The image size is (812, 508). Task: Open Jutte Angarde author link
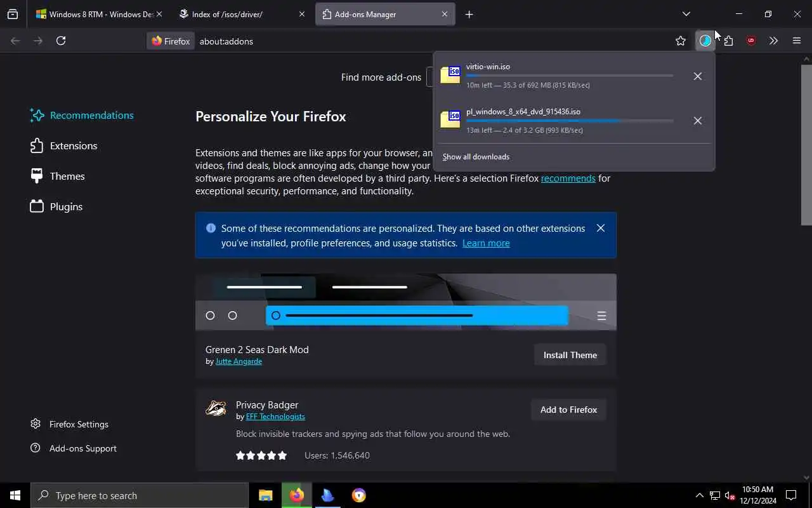tap(239, 361)
